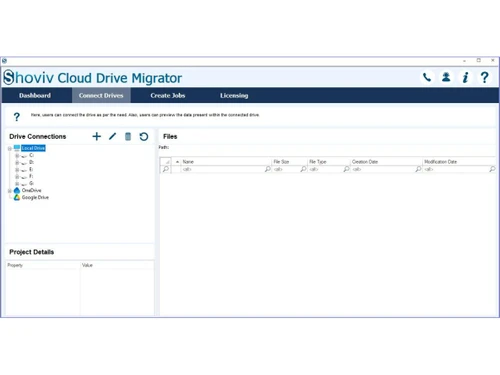Click the filter row magnifier at far left
The image size is (500, 375).
click(x=165, y=169)
